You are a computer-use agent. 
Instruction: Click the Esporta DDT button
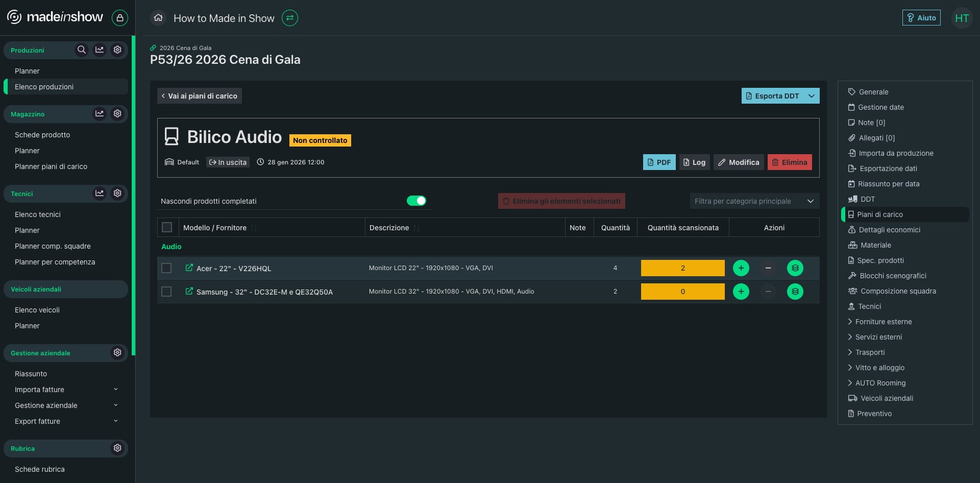773,96
